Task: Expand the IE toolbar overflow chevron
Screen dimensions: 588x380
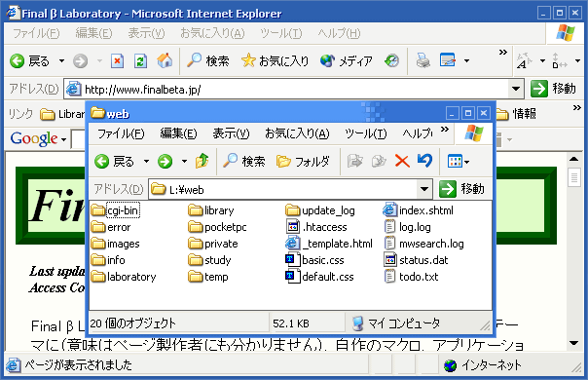Action: coord(503,53)
